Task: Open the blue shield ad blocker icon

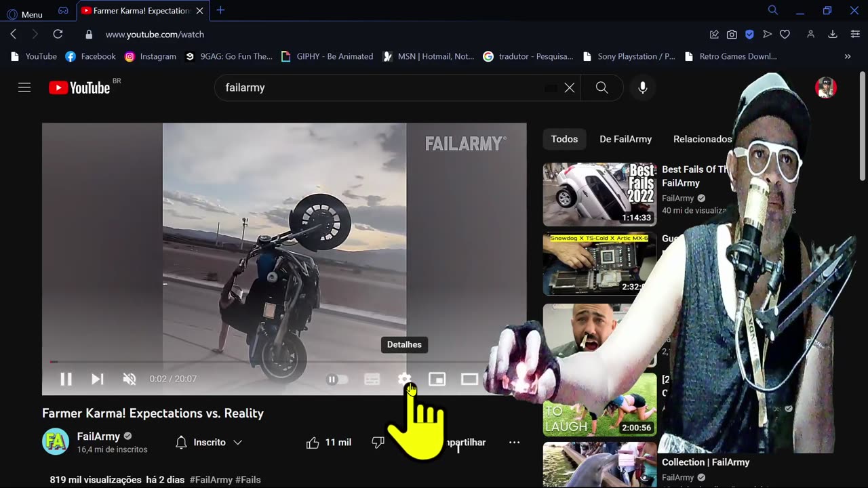Action: tap(749, 35)
